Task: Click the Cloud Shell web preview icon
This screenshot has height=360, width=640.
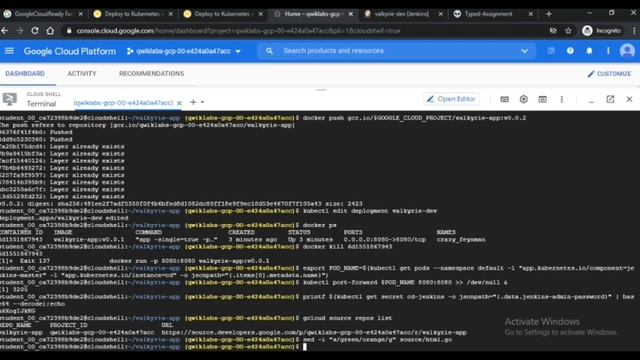Action: (542, 99)
